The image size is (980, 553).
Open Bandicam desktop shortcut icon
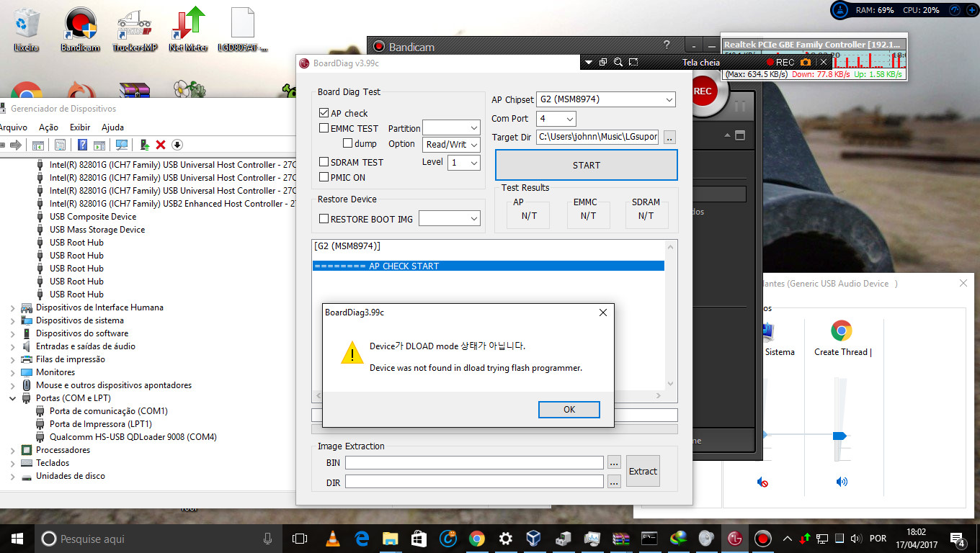pyautogui.click(x=80, y=29)
